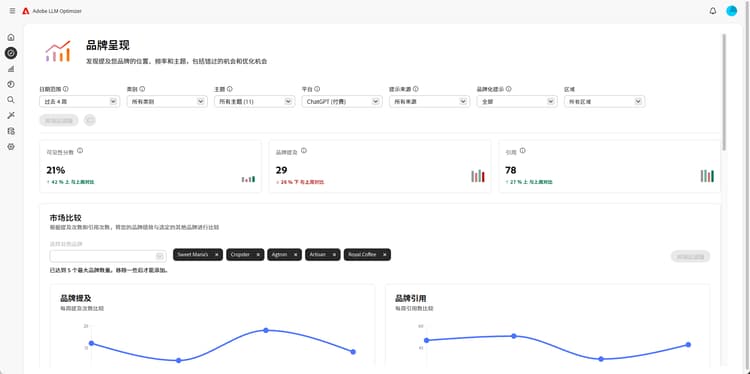Go to Home in the sidebar
750x374 pixels.
click(x=11, y=37)
